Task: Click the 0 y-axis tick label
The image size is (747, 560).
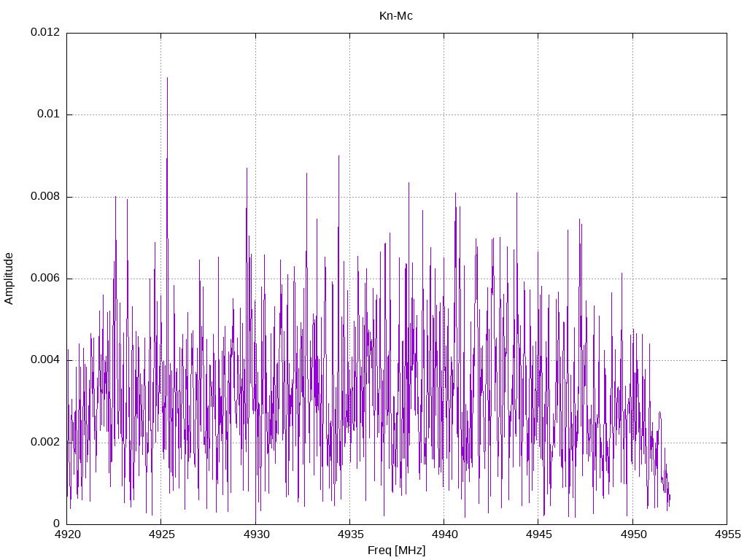Action: (x=56, y=524)
